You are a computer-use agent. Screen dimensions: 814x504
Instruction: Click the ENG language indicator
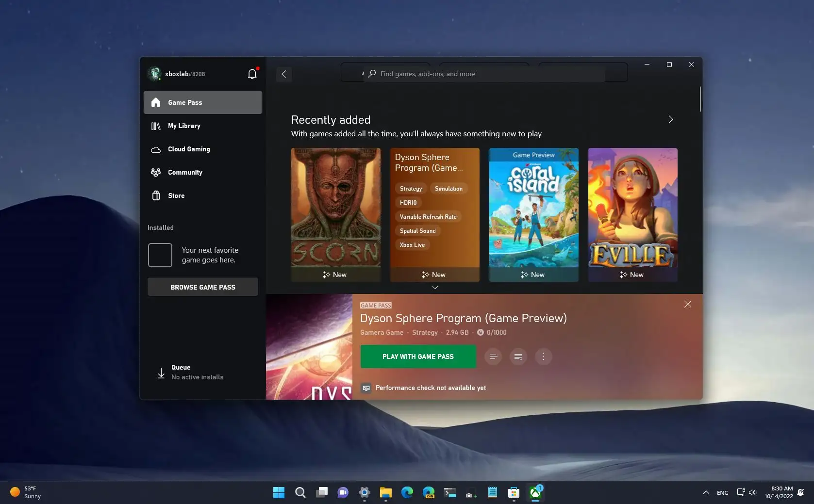coord(723,493)
